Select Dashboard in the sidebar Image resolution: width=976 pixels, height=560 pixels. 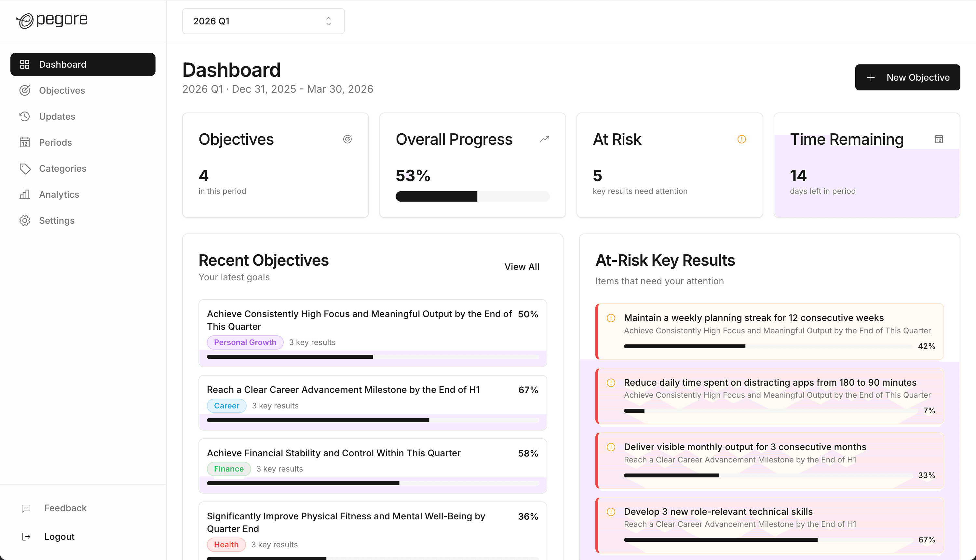point(63,64)
